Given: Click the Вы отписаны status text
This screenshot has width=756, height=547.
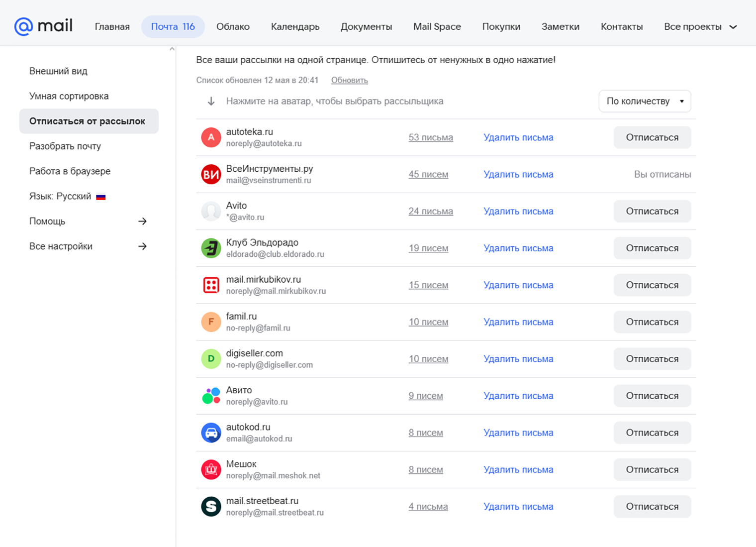Looking at the screenshot, I should coord(662,174).
